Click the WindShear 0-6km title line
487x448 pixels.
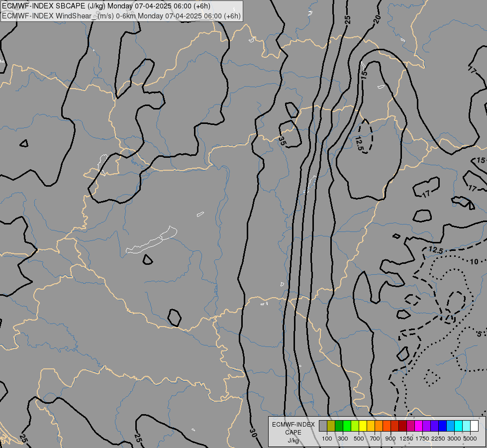tap(121, 16)
